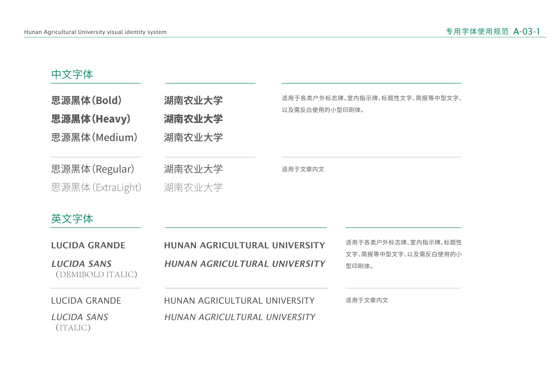Click bold upright HUNAN AGRICULTURAL UNIVERSITY sample
Image resolution: width=555 pixels, height=392 pixels.
click(x=244, y=245)
